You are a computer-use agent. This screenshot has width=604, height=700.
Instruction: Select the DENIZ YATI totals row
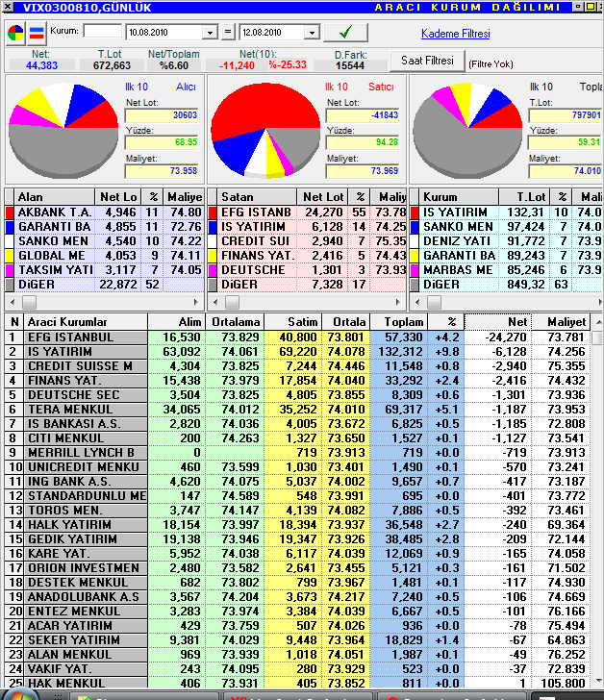click(x=507, y=241)
